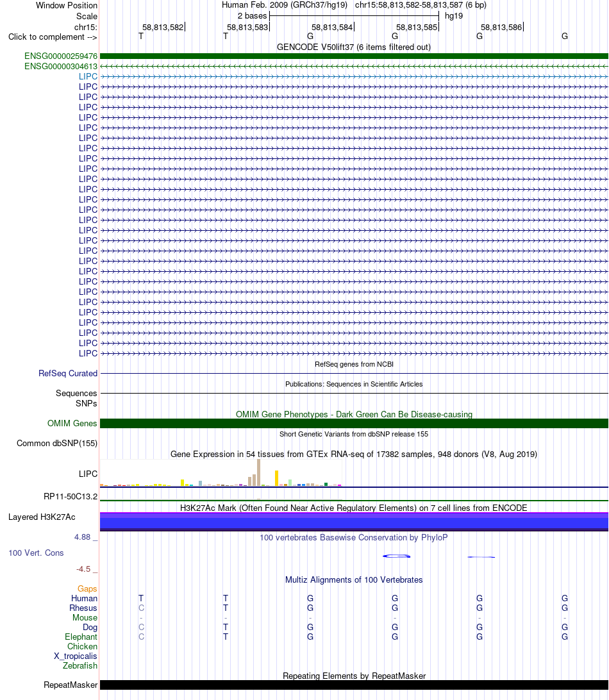Open the 'H3K27Ac Mark' ENCODE track title
Screen dimensions: 609x700
pos(354,508)
